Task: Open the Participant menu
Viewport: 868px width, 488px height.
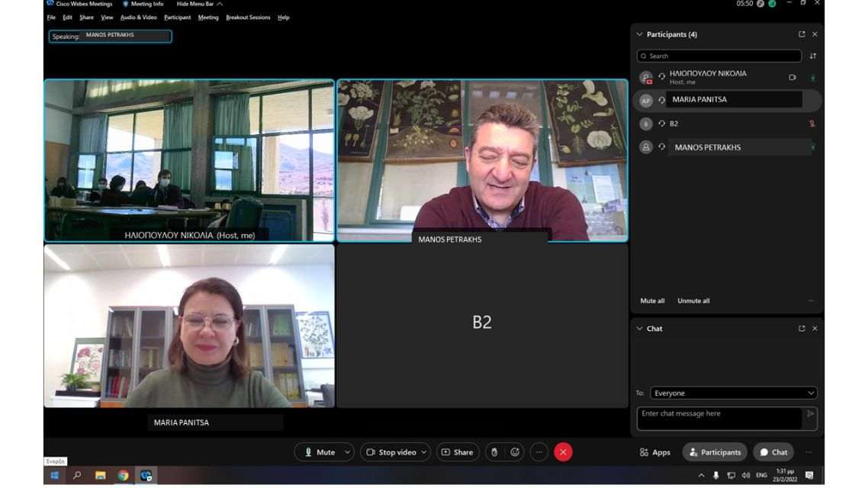Action: click(x=177, y=18)
